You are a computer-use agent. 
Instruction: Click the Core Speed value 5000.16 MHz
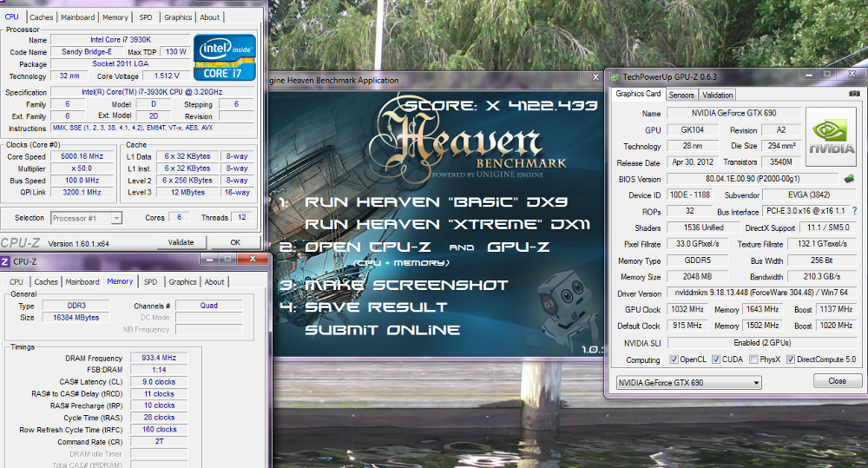tap(82, 157)
